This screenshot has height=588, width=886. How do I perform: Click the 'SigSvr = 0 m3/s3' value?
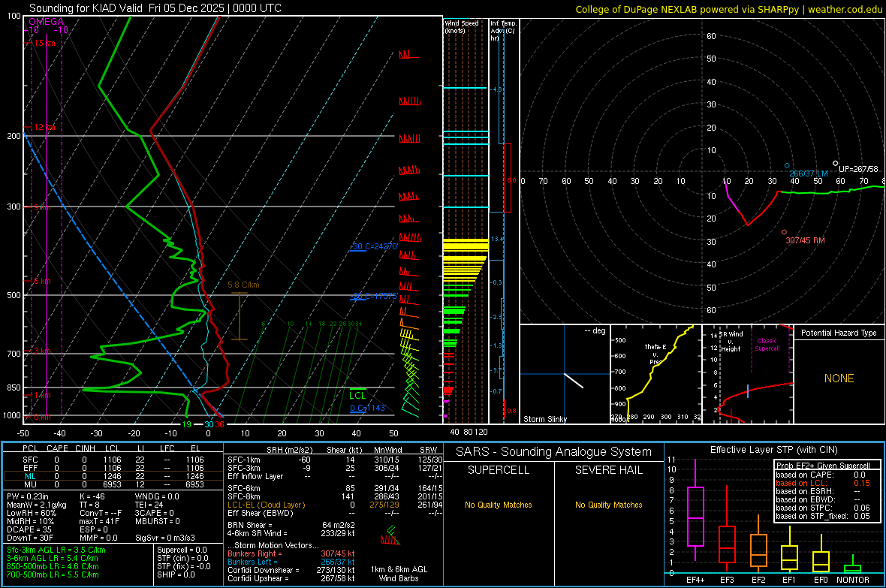[x=165, y=538]
